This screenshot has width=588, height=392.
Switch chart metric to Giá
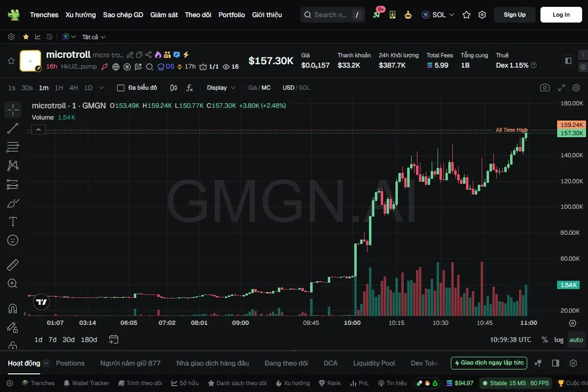(x=252, y=88)
